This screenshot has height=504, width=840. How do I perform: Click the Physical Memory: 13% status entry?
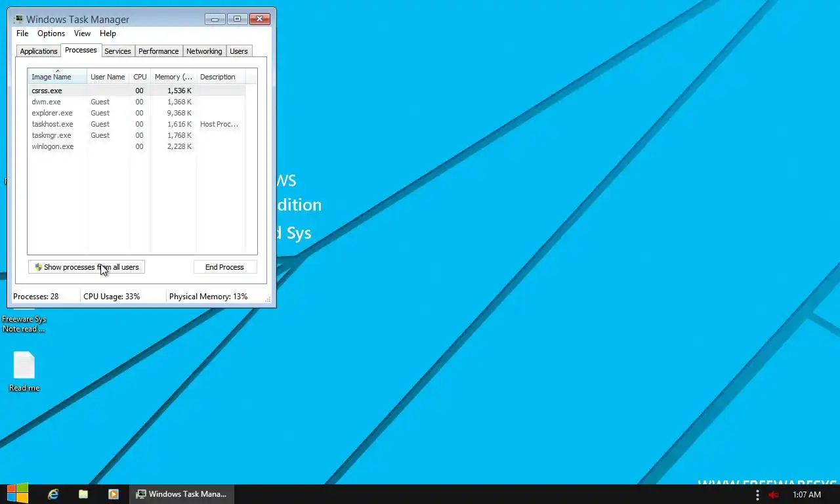(209, 297)
